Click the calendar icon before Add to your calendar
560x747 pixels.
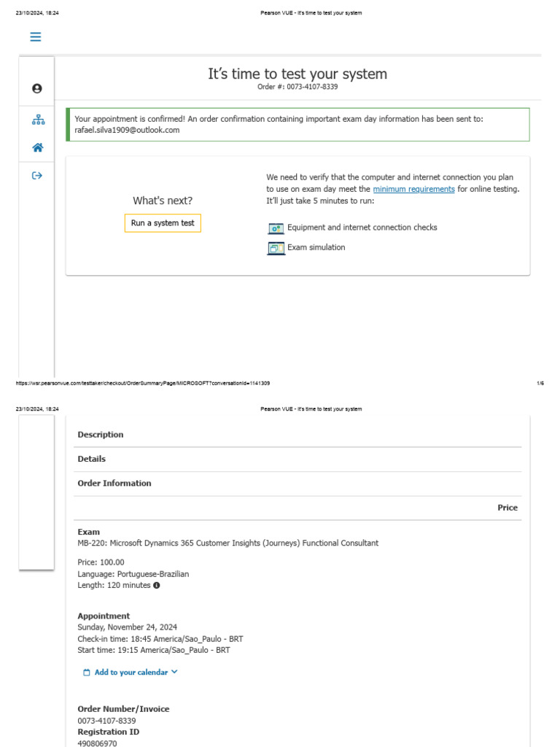(87, 673)
